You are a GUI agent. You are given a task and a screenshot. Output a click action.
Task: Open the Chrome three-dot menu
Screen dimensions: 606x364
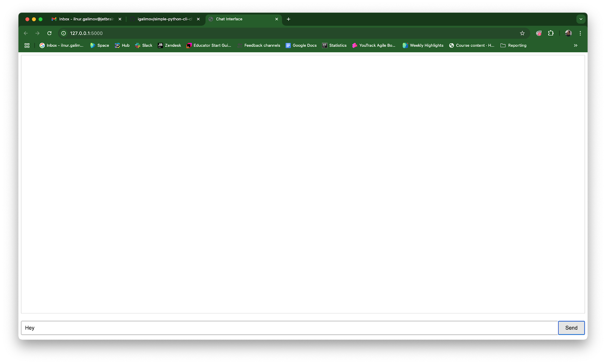(x=580, y=33)
